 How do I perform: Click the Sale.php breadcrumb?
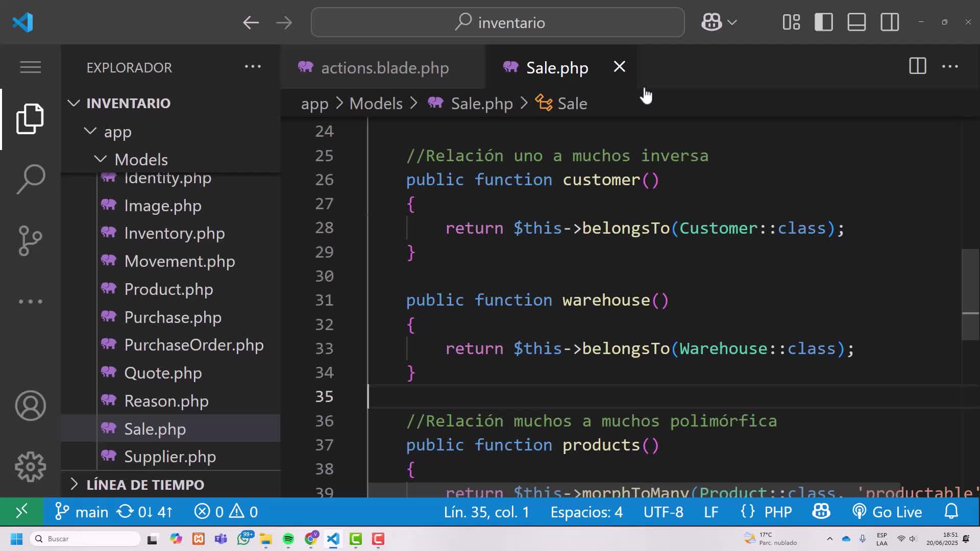(x=470, y=104)
